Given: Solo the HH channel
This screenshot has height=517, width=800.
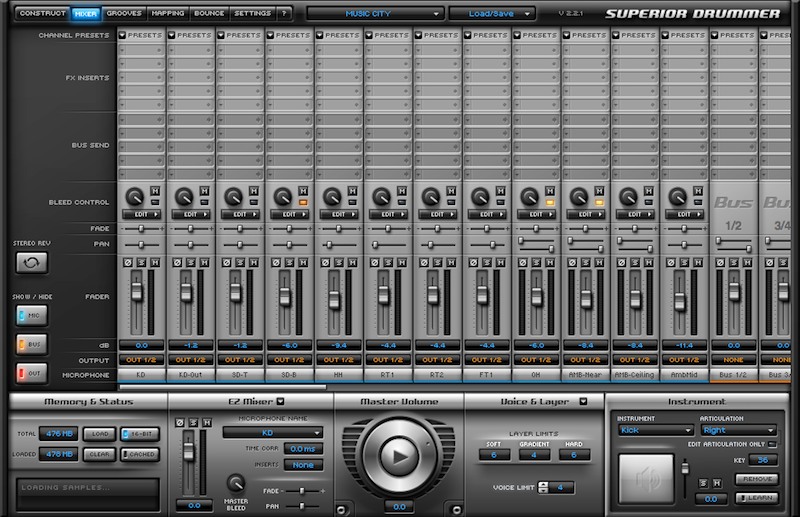Looking at the screenshot, I should (339, 263).
